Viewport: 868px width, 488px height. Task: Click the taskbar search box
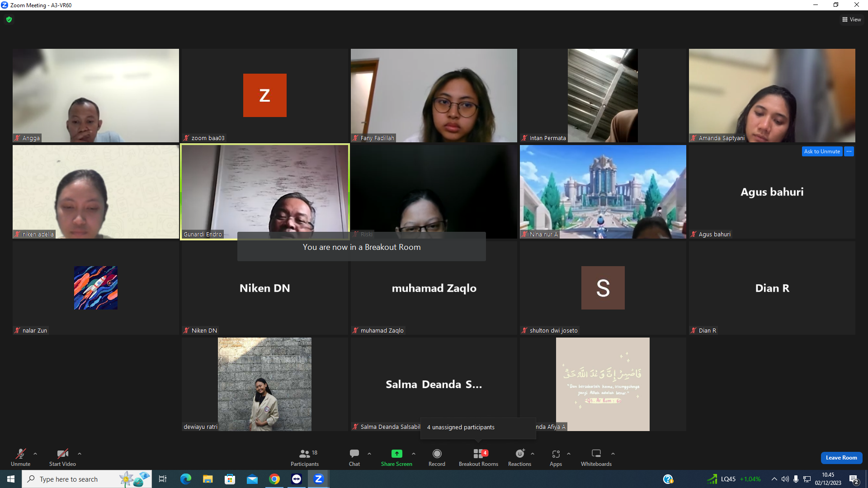point(86,479)
